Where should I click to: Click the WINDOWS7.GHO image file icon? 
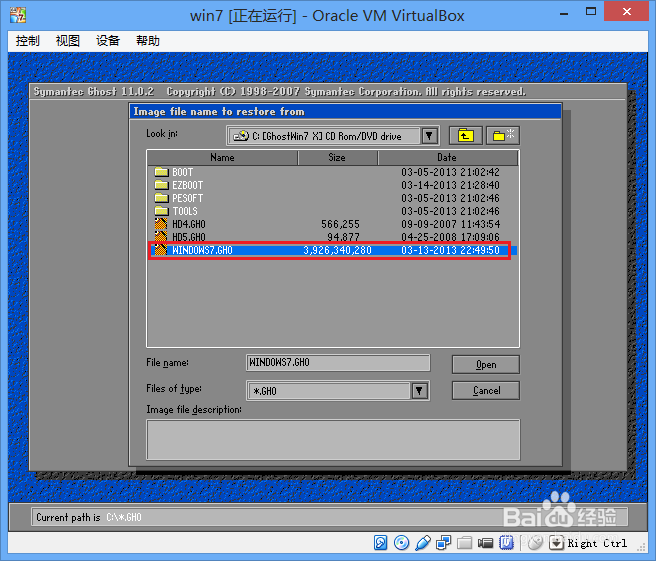(161, 250)
